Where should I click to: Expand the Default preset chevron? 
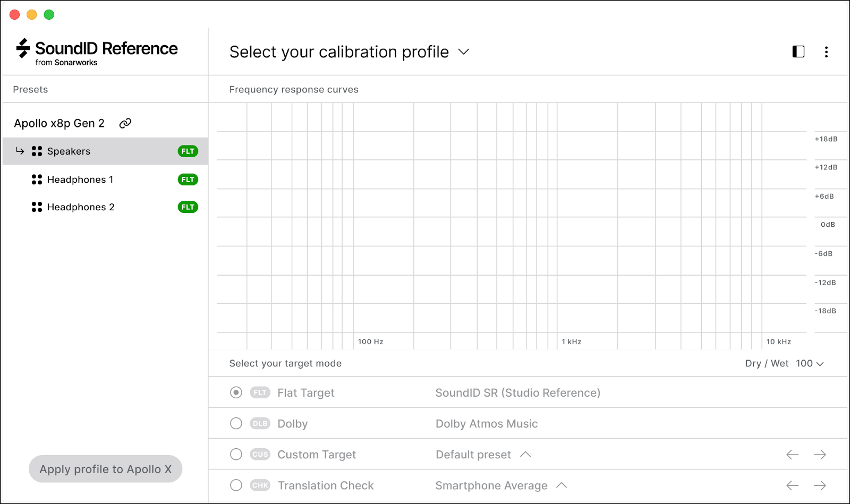pyautogui.click(x=525, y=455)
